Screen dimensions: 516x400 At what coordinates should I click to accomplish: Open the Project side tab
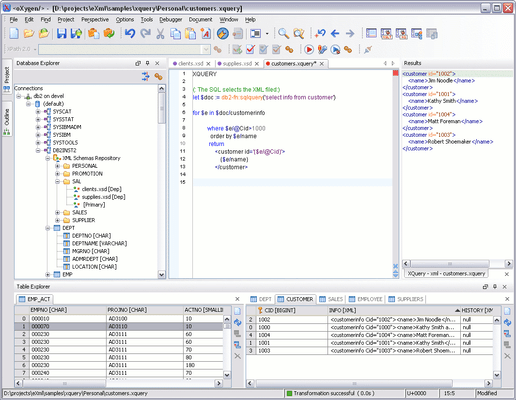click(x=7, y=78)
